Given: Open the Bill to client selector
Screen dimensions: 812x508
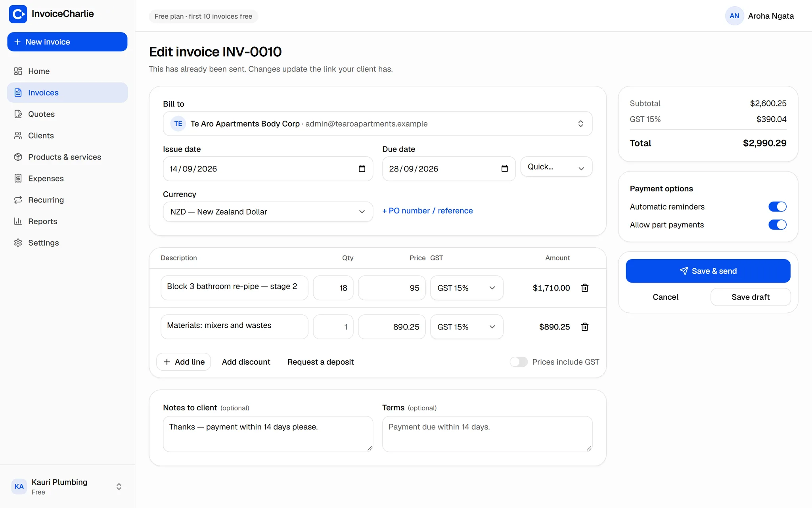Looking at the screenshot, I should point(377,124).
